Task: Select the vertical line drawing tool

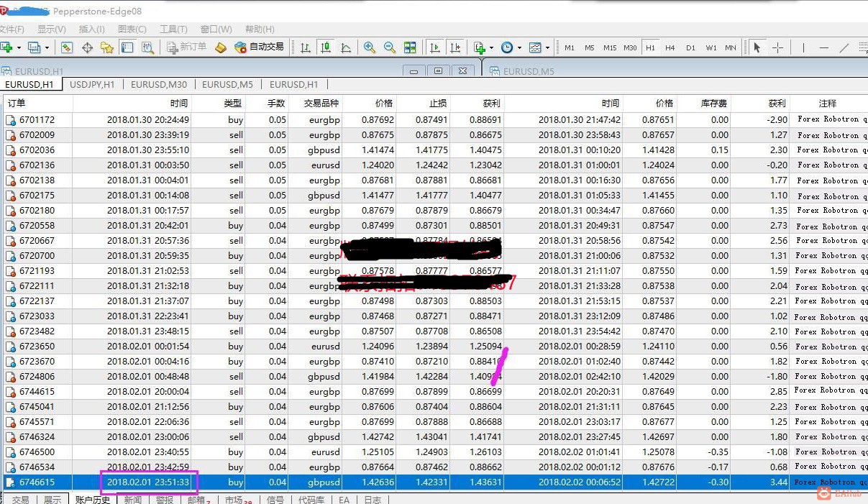Action: pyautogui.click(x=803, y=47)
